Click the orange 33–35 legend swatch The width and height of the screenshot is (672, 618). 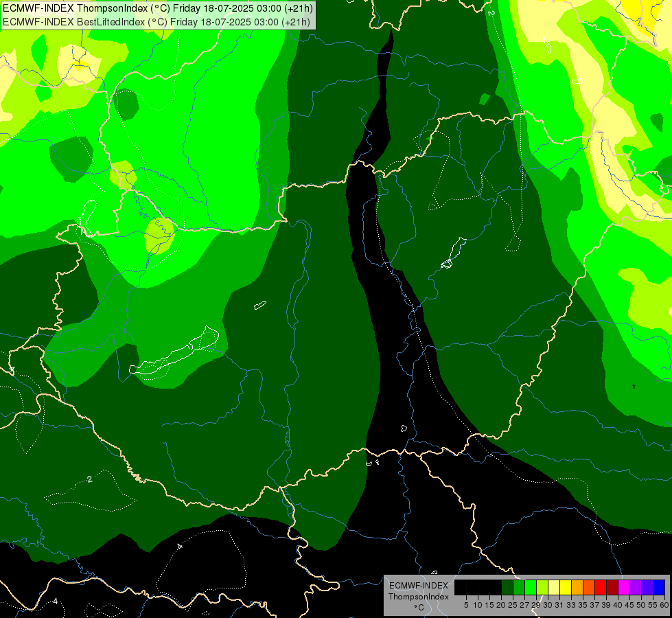point(577,587)
